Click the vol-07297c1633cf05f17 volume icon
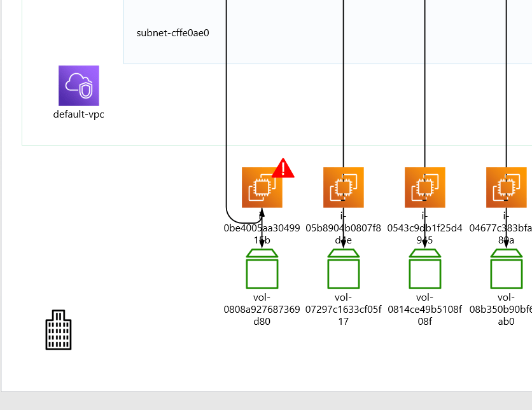The height and width of the screenshot is (410, 532). (x=344, y=270)
